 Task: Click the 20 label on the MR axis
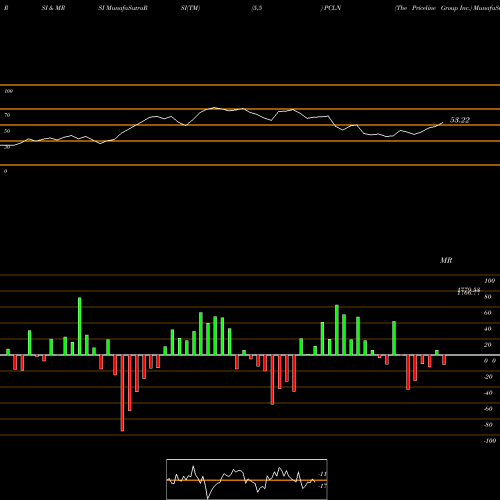tap(488, 345)
